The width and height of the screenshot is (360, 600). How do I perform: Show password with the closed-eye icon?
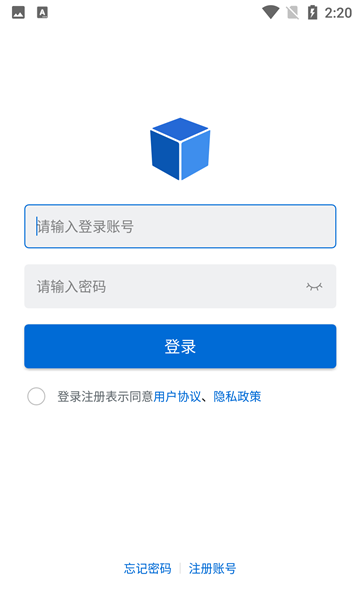coord(314,286)
